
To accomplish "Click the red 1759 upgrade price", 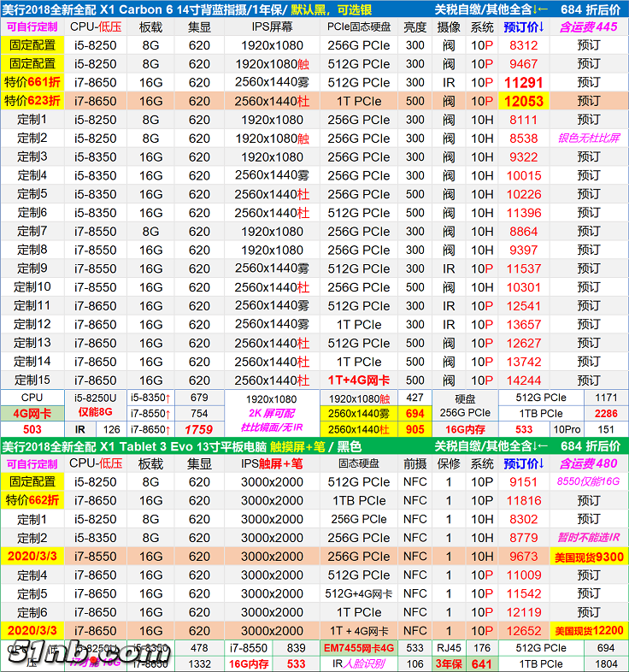I will pos(198,430).
